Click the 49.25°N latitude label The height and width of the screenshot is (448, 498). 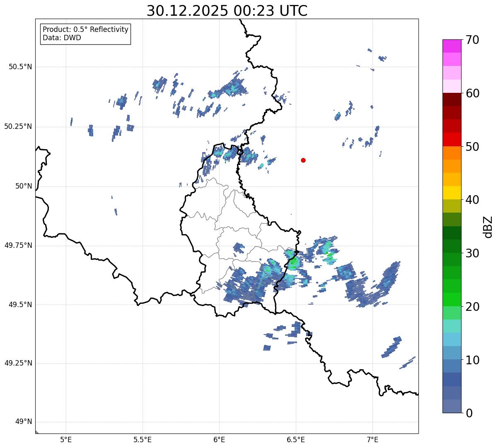[18, 363]
